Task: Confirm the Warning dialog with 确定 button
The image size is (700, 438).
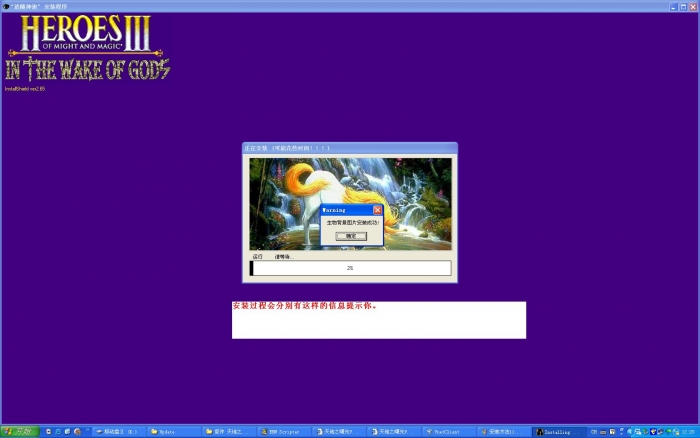Action: (x=351, y=236)
